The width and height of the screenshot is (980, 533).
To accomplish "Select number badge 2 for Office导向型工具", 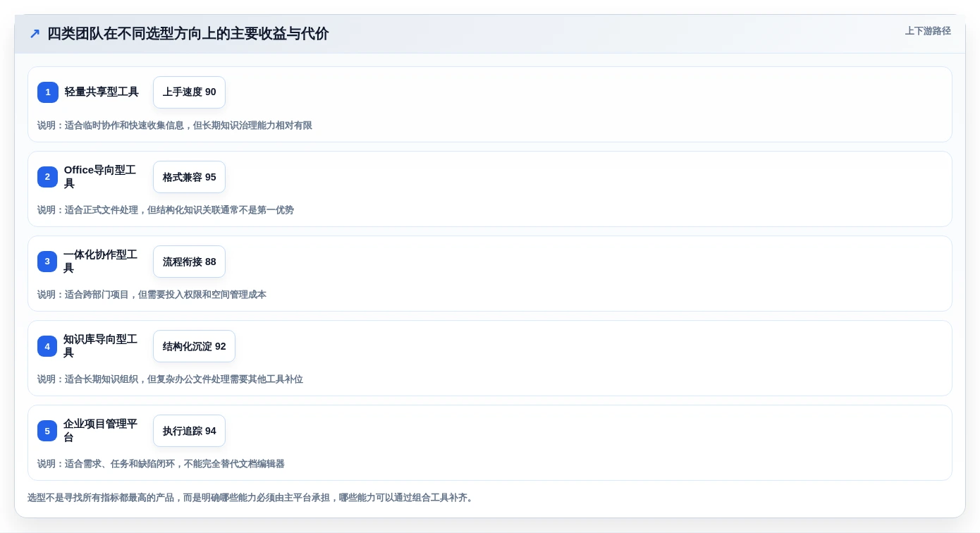I will [x=48, y=177].
